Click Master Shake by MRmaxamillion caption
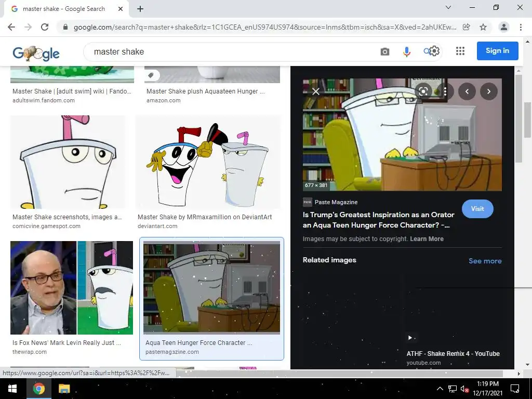The image size is (532, 399). click(x=205, y=217)
